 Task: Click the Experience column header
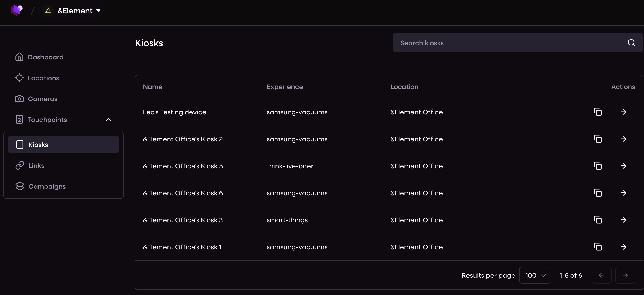tap(285, 87)
